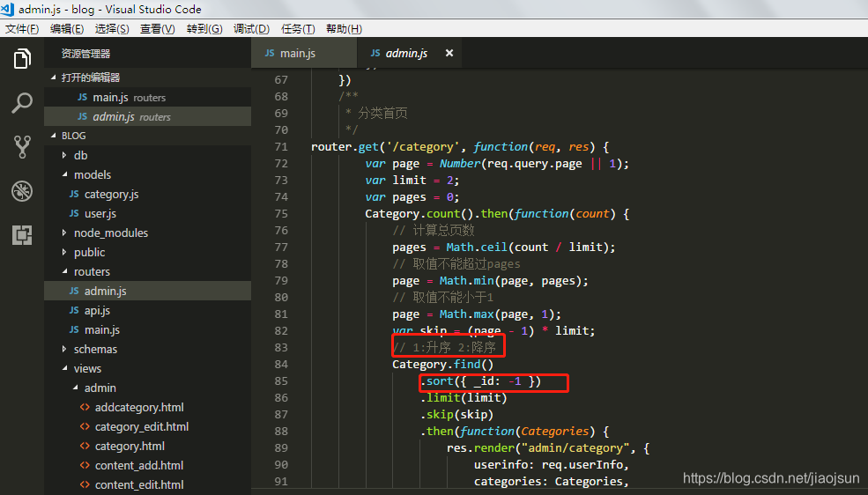Viewport: 868px width, 495px height.
Task: Place cursor on res.render line
Action: coord(548,448)
